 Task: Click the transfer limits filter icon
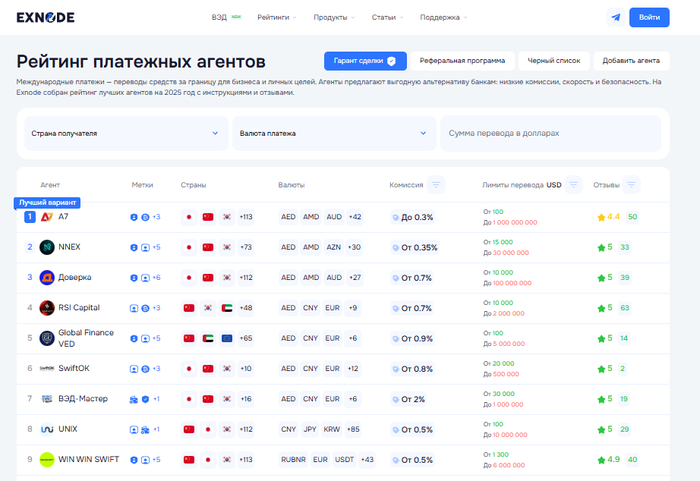click(573, 185)
